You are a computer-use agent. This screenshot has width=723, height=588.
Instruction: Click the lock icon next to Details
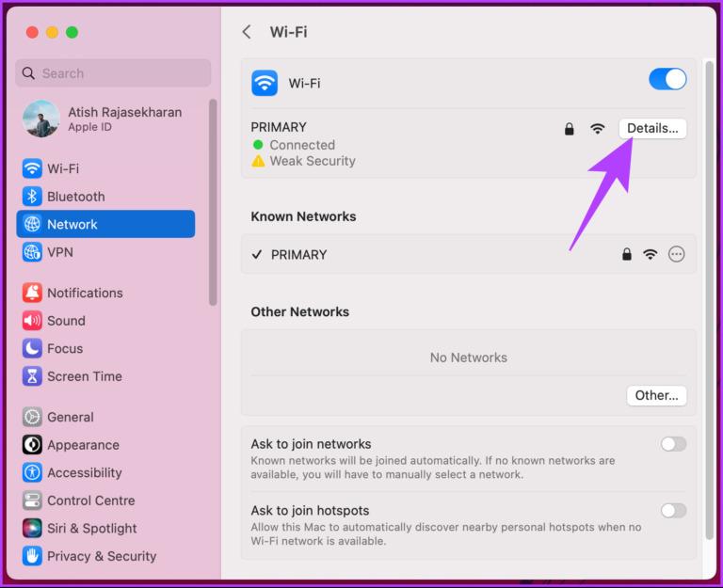[569, 129]
